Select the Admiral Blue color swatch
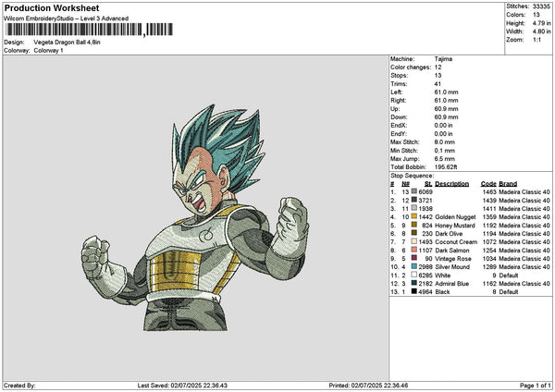The width and height of the screenshot is (555, 392). [x=414, y=283]
